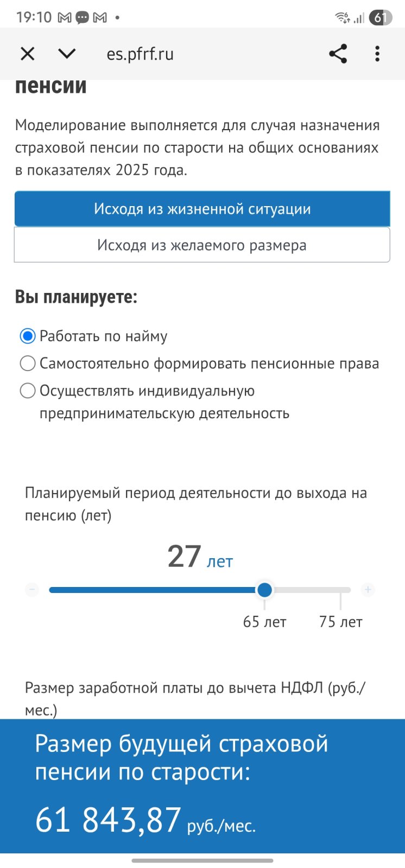The width and height of the screenshot is (405, 868).
Task: Click the blue slider handle for years
Action: coord(264,590)
